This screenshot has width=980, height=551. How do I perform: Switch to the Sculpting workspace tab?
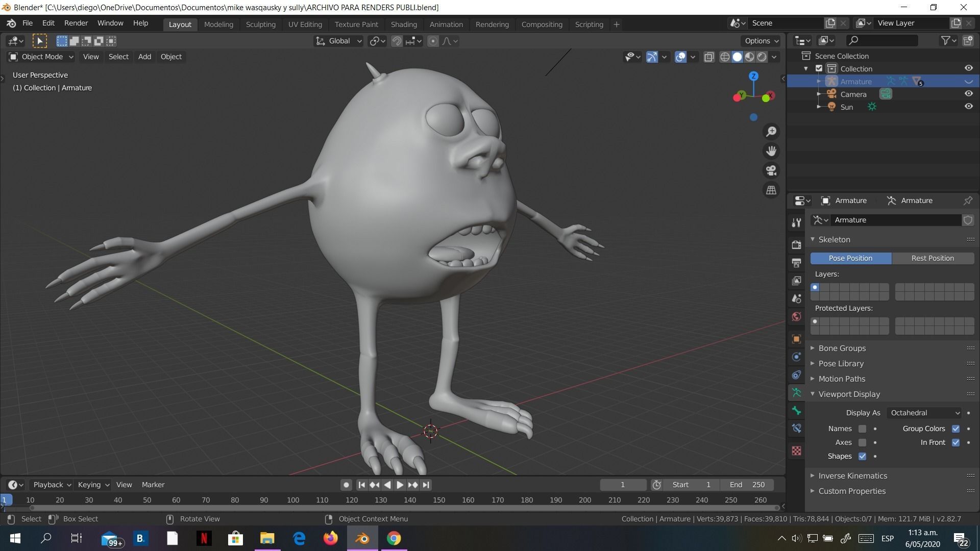pyautogui.click(x=260, y=24)
